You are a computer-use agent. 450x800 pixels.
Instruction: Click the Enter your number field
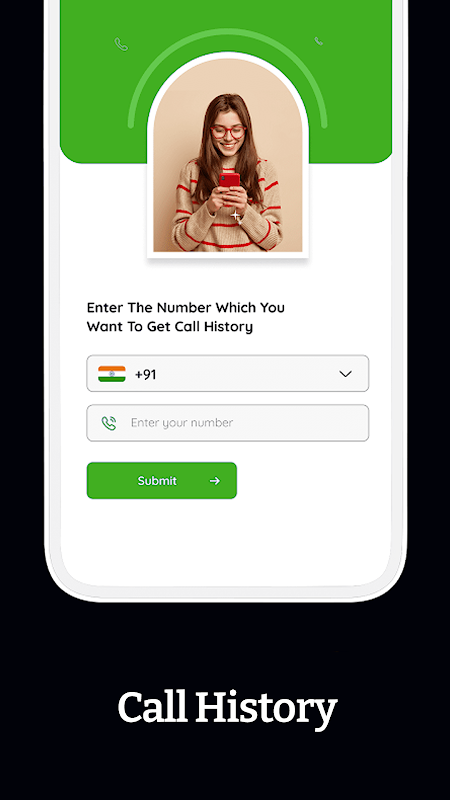[x=228, y=423]
